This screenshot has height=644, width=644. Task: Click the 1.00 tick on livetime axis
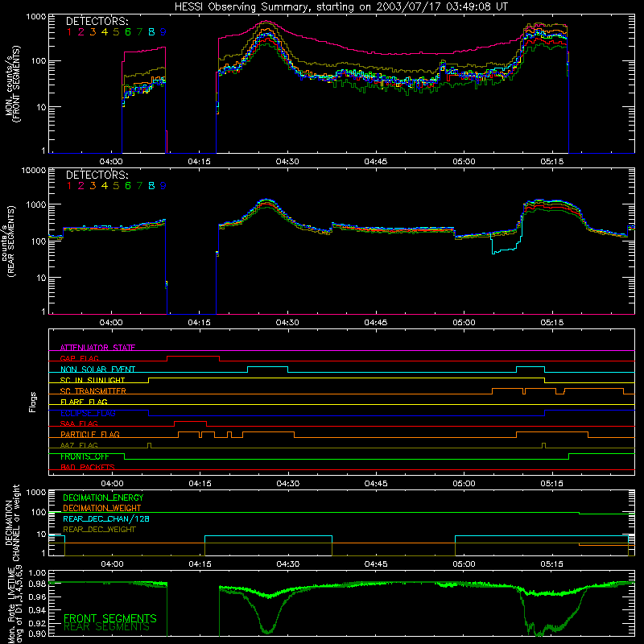click(37, 573)
